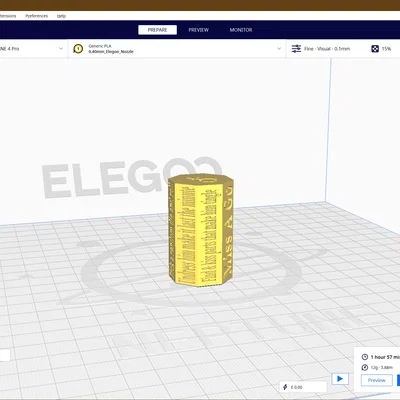Click the print time clock icon
Viewport: 400px width, 400px height.
(365, 357)
